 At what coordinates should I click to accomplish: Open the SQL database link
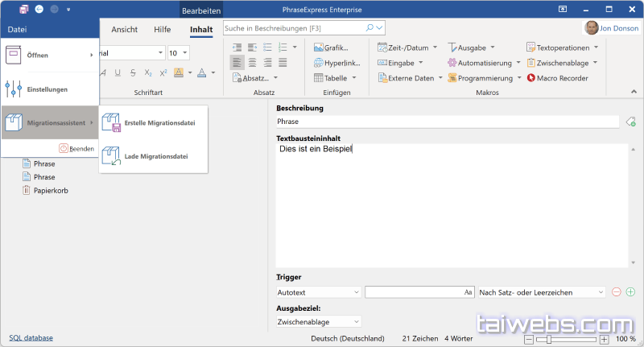(31, 338)
